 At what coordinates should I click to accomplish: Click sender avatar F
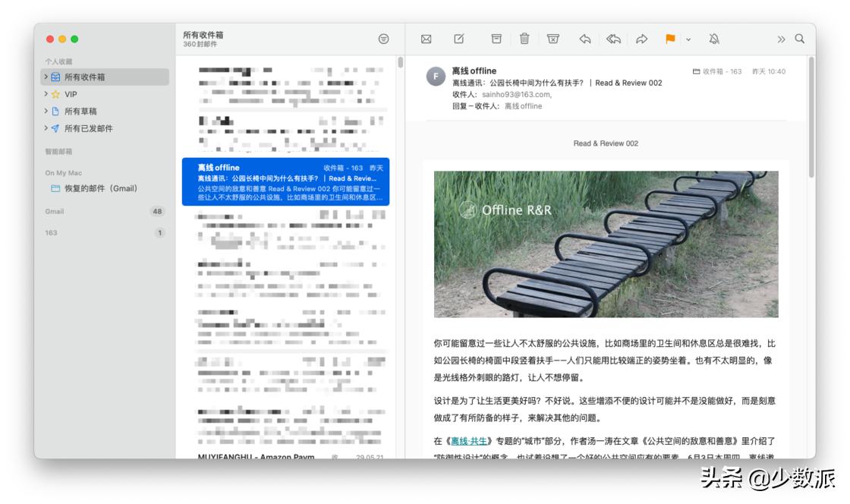click(436, 77)
